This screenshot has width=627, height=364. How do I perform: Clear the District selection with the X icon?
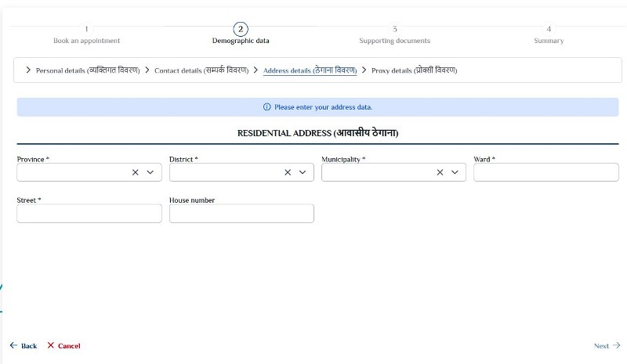(x=288, y=172)
